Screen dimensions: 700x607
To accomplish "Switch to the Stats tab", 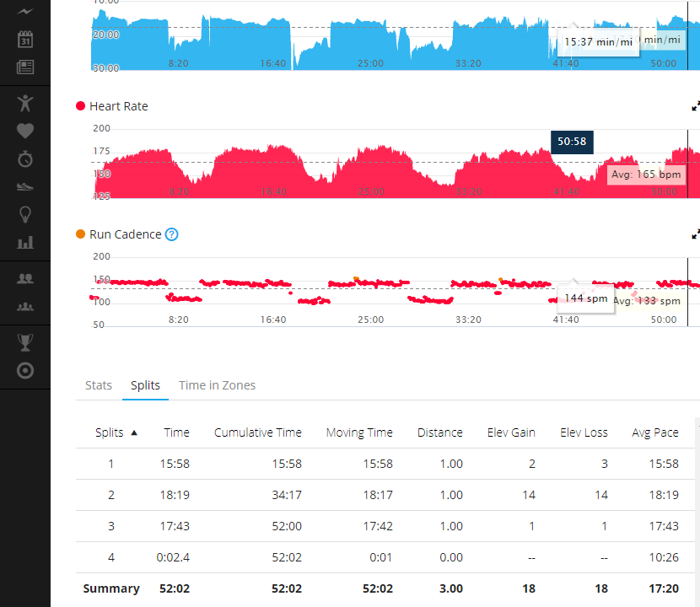I will [x=99, y=385].
